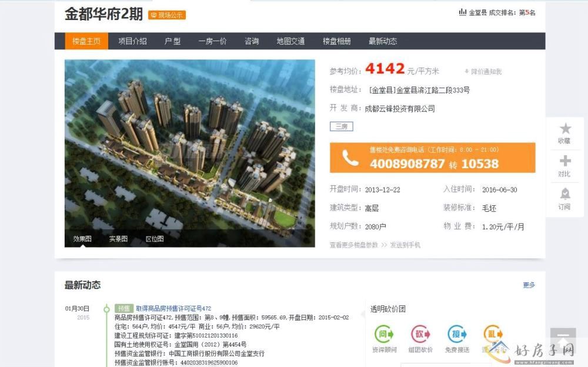Click the 组团砍价 circular icon
Viewport: 588px width, 367px height.
point(420,334)
